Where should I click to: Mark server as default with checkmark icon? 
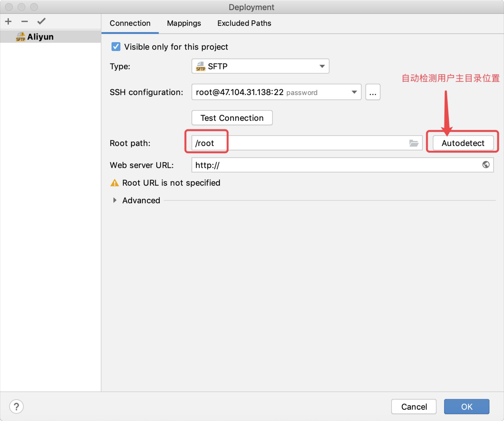(41, 21)
